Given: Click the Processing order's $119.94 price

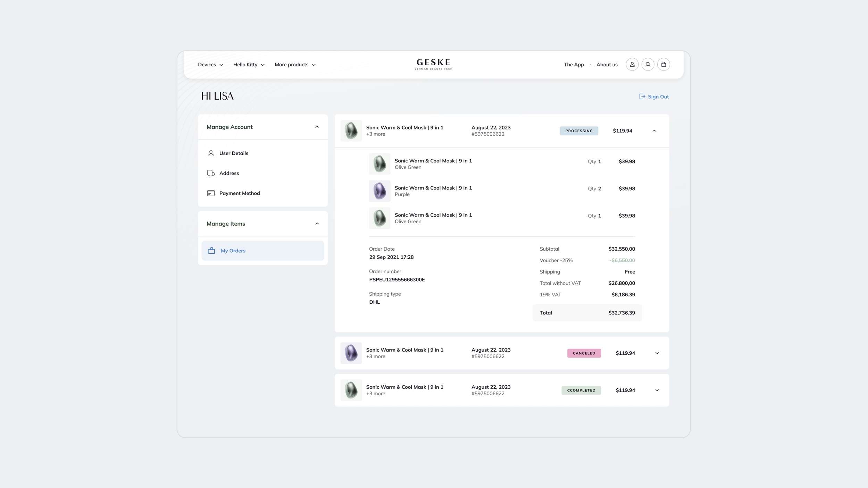Looking at the screenshot, I should click(622, 131).
